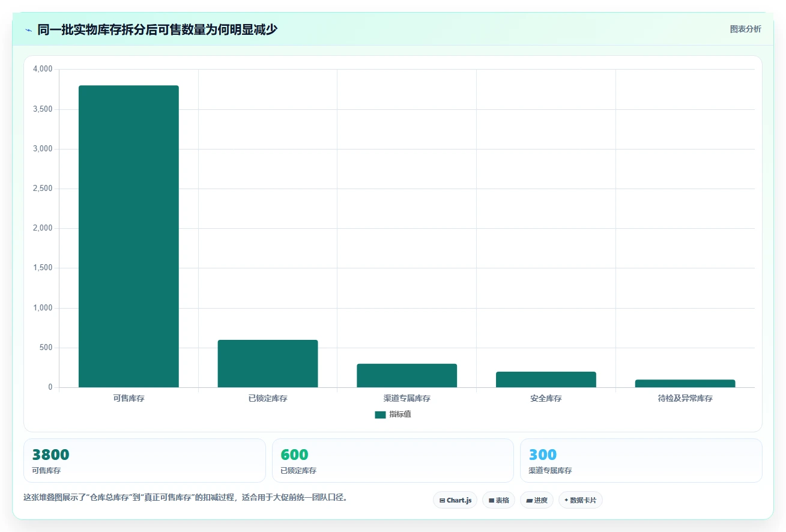The width and height of the screenshot is (786, 532).
Task: Pick the 安全库存 bar in the chart
Action: pos(546,379)
